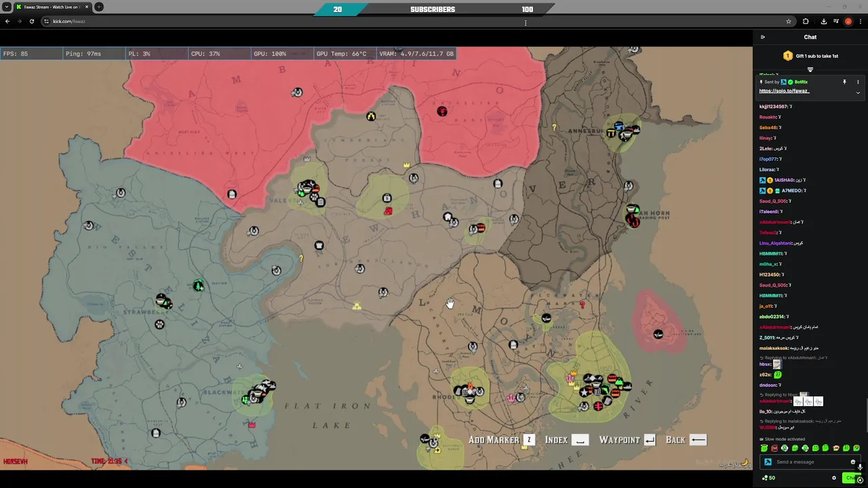The width and height of the screenshot is (868, 488).
Task: Select the black crown map icon
Action: tap(319, 245)
